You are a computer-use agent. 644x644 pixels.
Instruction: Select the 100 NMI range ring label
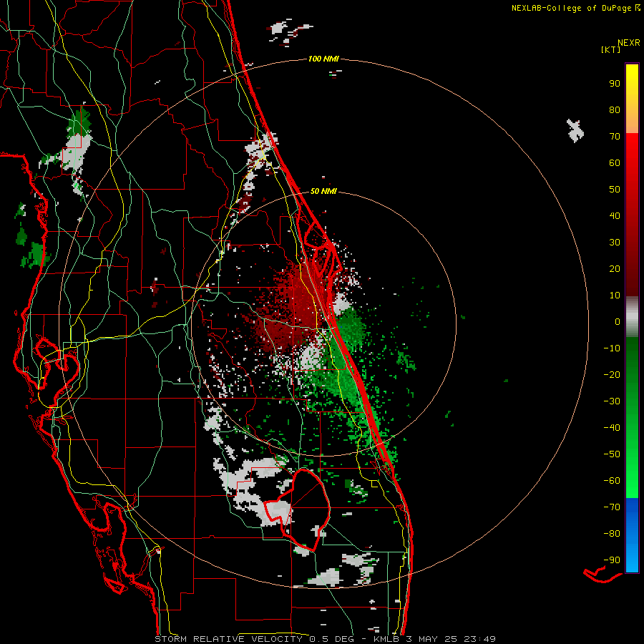323,59
